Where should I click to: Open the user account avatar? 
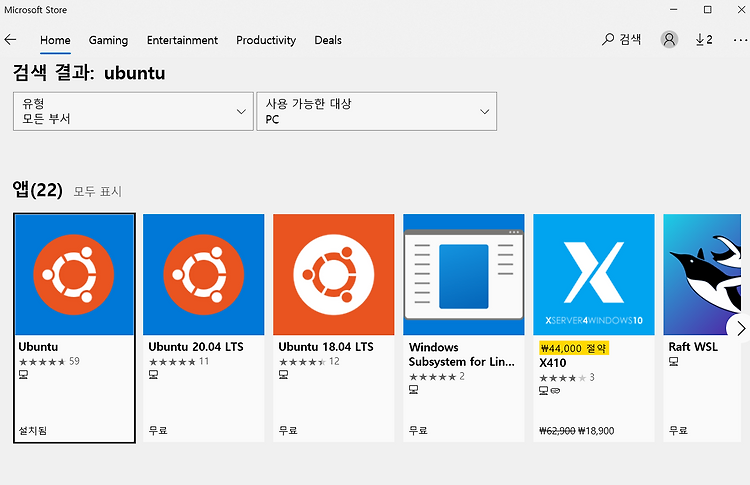pyautogui.click(x=669, y=39)
